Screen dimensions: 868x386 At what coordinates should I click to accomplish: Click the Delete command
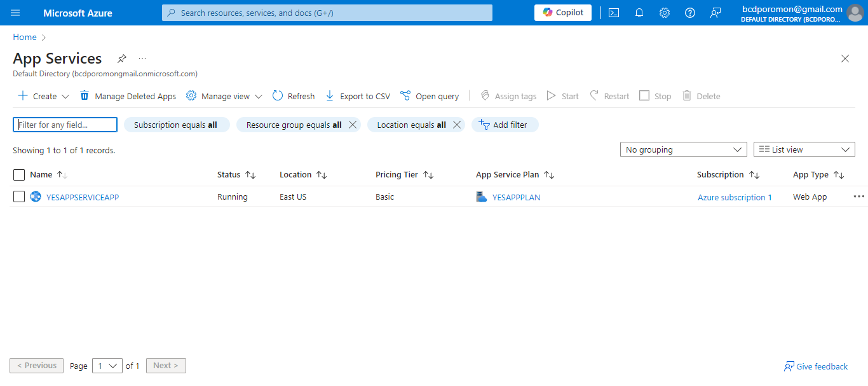tap(701, 96)
